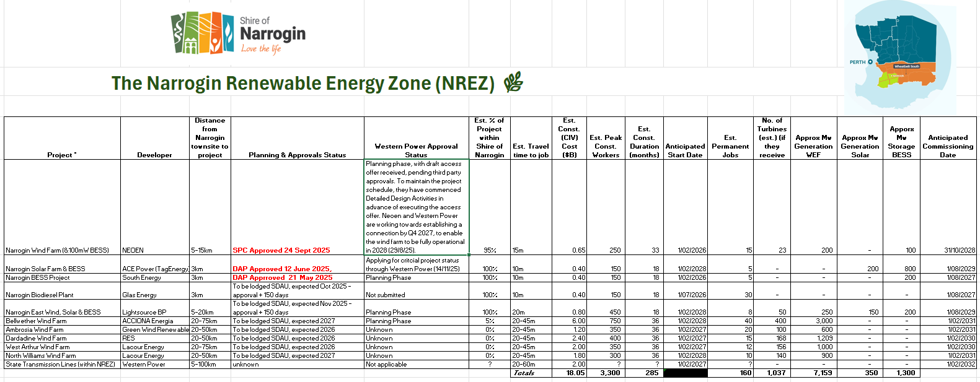Click the 'Anticipated Commissioning Date' header cell
The width and height of the screenshot is (980, 382).
tap(947, 146)
